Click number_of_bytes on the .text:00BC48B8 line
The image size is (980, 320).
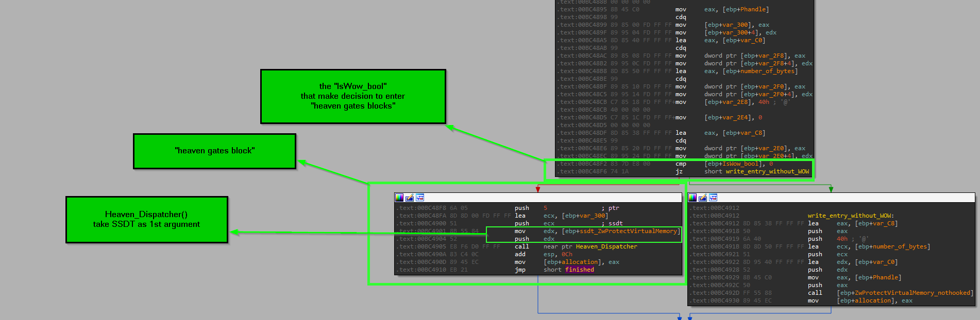tap(768, 71)
